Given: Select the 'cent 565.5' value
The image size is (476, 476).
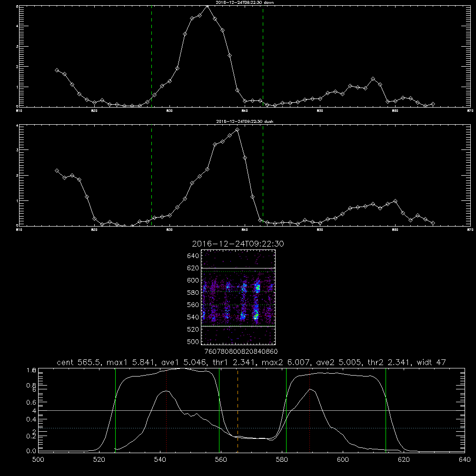Looking at the screenshot, I should (x=79, y=362).
